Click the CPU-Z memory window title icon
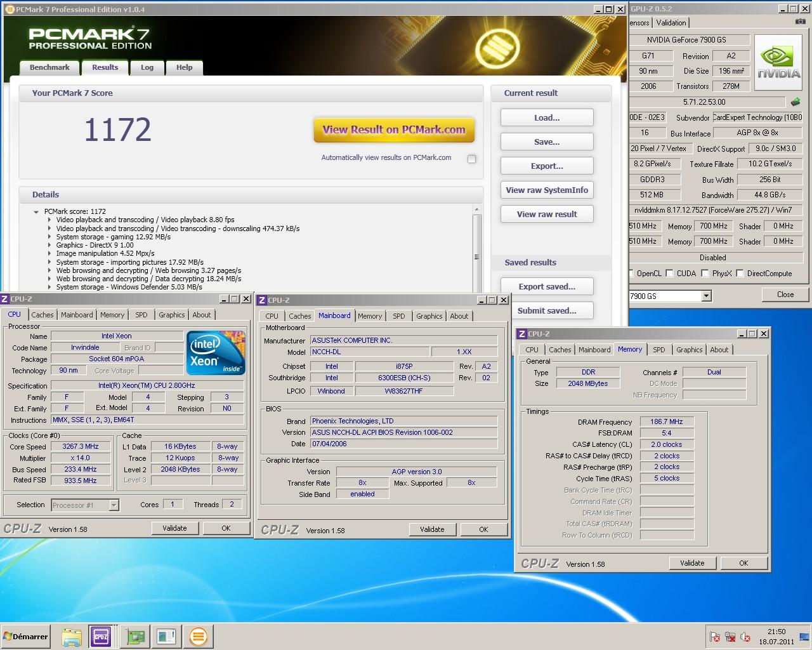812x650 pixels. [521, 334]
